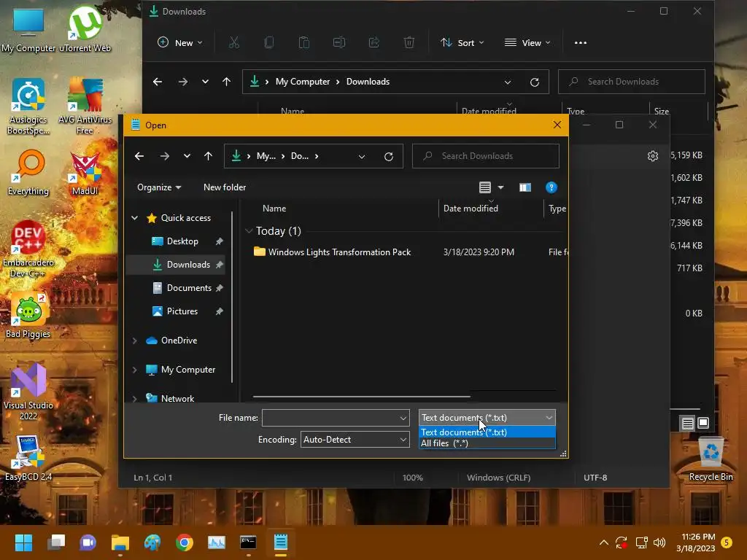Choose All files (*.*) from the list
Image resolution: width=747 pixels, height=560 pixels.
487,443
